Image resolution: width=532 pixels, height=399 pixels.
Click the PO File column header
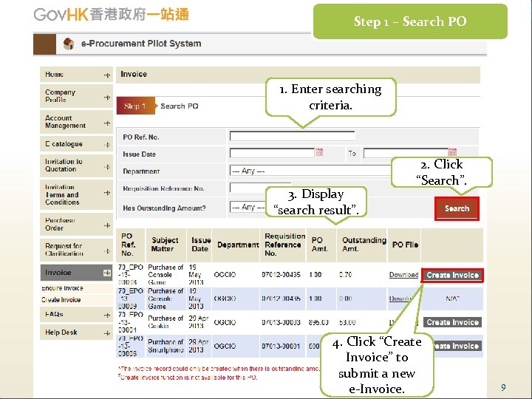(405, 245)
